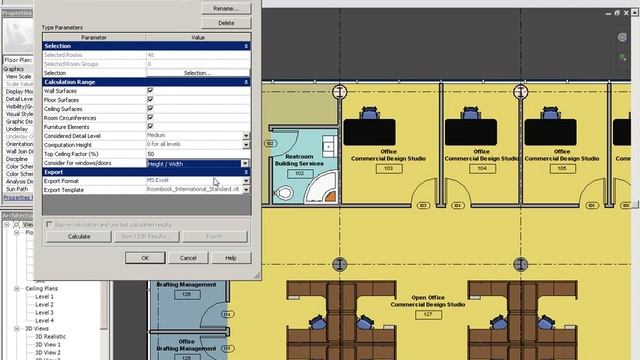Select the toilet fixture in Restroom 102
Viewport: 640px width, 360px height.
283,192
